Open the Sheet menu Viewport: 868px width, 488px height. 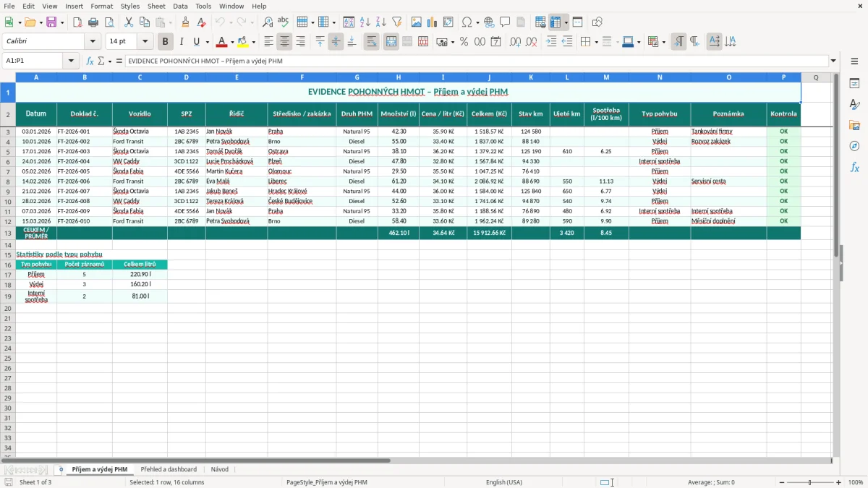[x=156, y=6]
